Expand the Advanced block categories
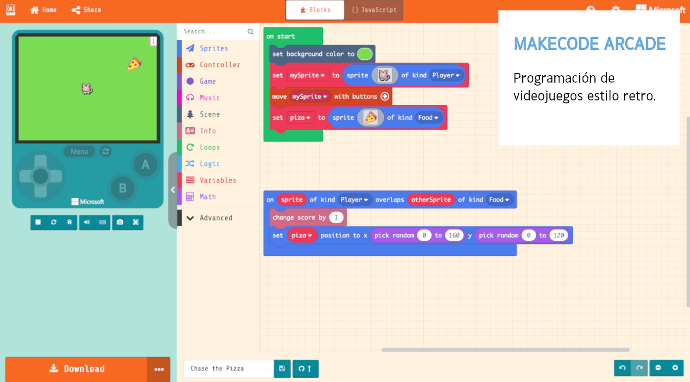The height and width of the screenshot is (382, 690). pyautogui.click(x=210, y=218)
